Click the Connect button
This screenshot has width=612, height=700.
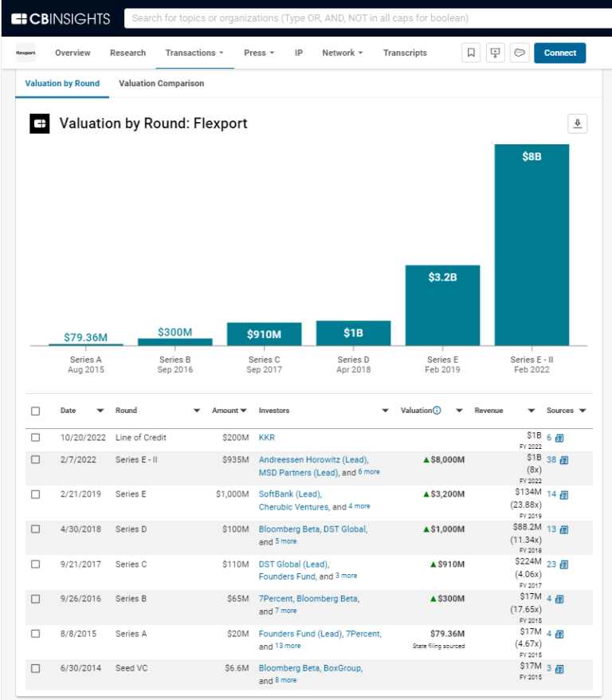(560, 53)
